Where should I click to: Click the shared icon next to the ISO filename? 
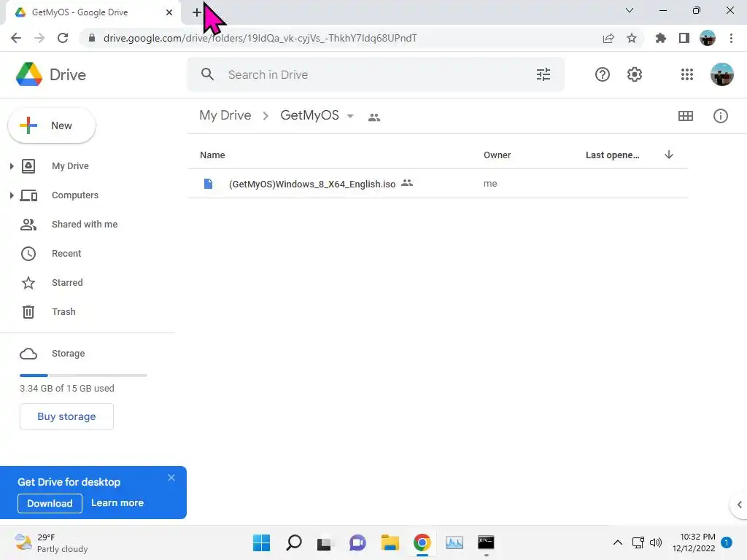pyautogui.click(x=407, y=183)
